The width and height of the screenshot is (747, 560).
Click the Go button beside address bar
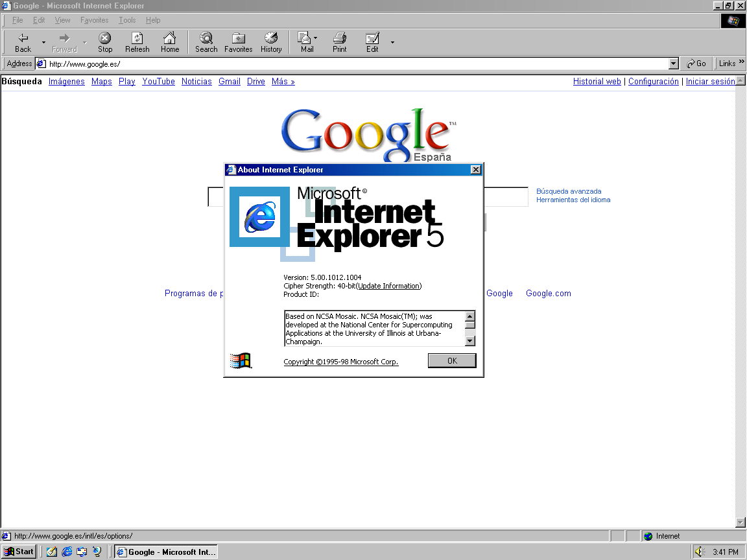click(x=696, y=64)
